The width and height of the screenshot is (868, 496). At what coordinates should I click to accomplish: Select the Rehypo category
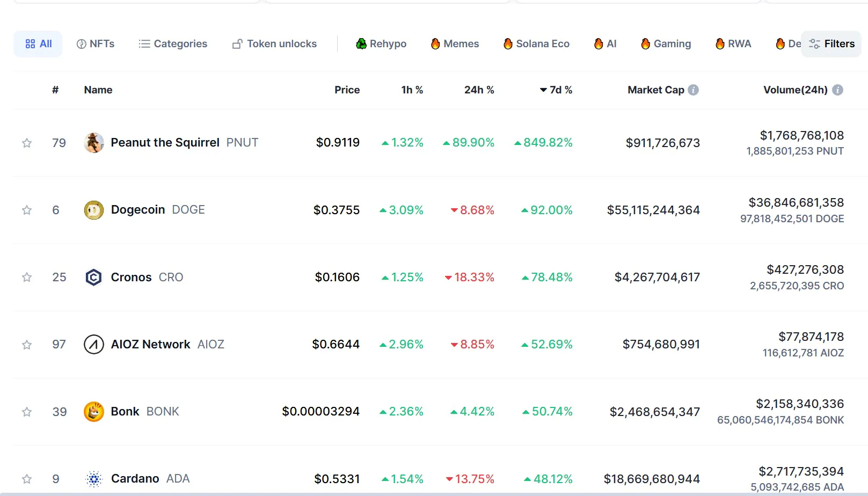click(381, 44)
